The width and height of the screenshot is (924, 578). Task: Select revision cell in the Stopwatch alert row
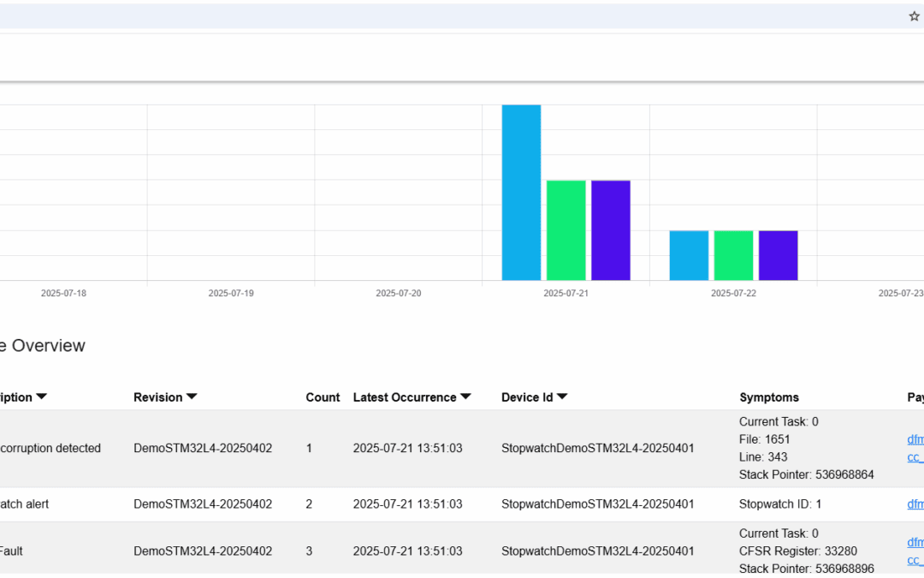click(203, 504)
